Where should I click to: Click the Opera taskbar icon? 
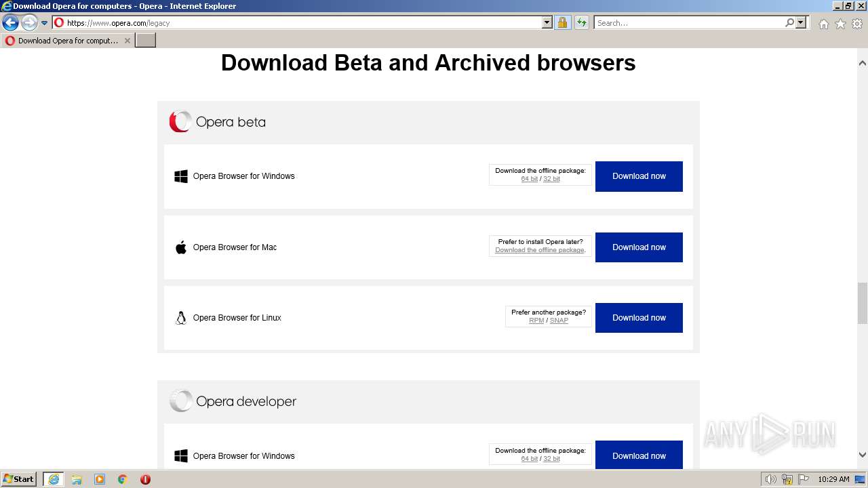coord(145,479)
